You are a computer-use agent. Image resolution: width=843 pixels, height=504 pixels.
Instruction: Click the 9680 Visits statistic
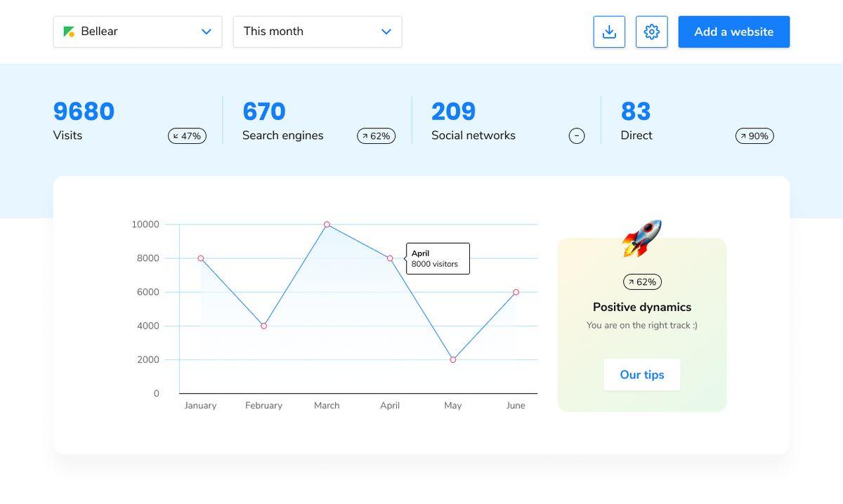(x=84, y=121)
